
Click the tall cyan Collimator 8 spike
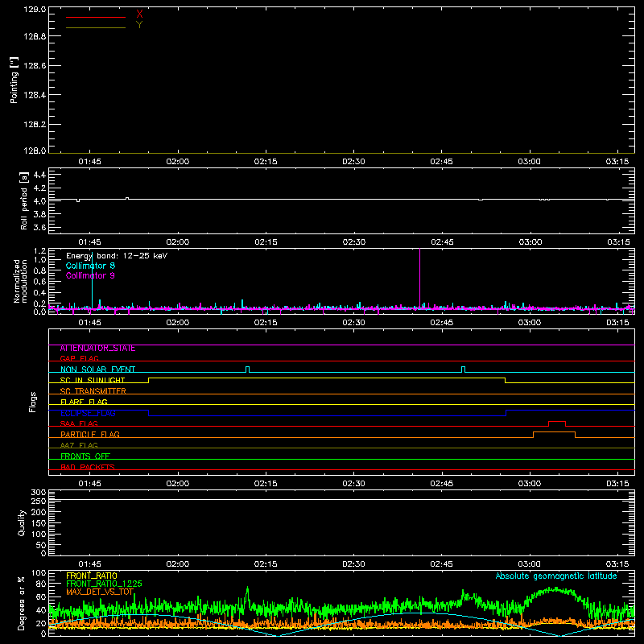pyautogui.click(x=92, y=281)
